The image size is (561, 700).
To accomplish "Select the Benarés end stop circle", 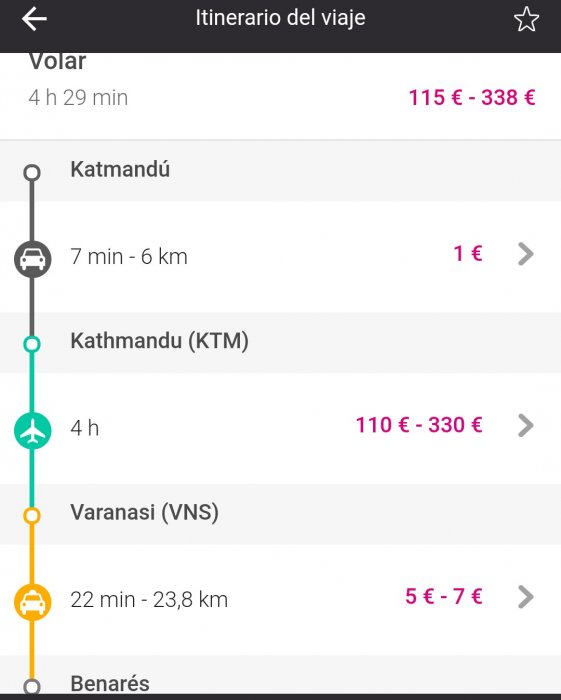I will click(x=32, y=686).
